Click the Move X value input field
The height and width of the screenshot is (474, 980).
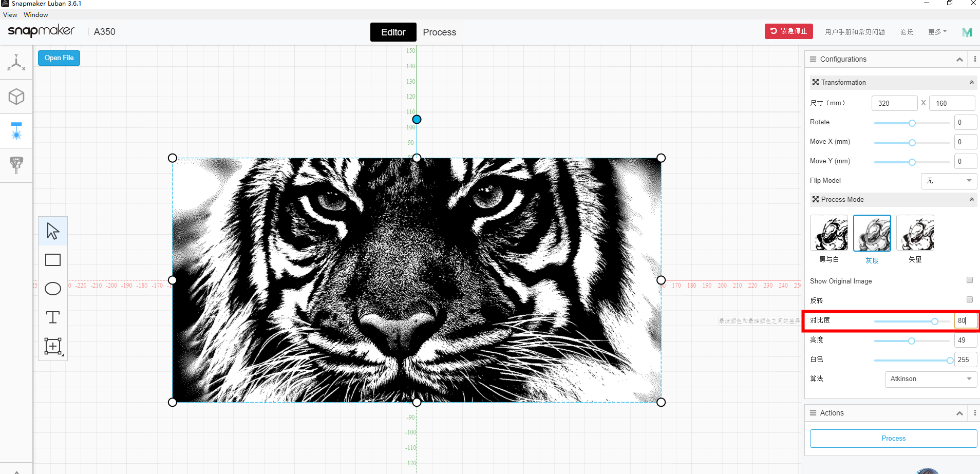pos(966,142)
